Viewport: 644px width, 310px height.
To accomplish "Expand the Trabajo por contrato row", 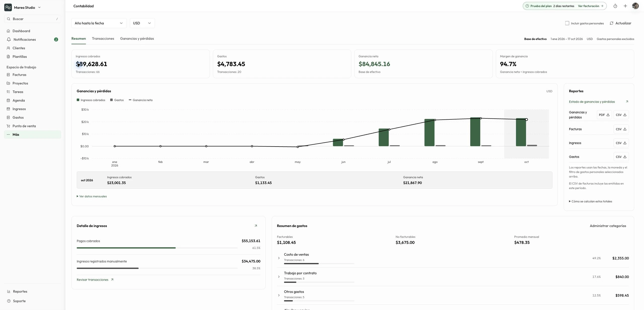I will (279, 277).
